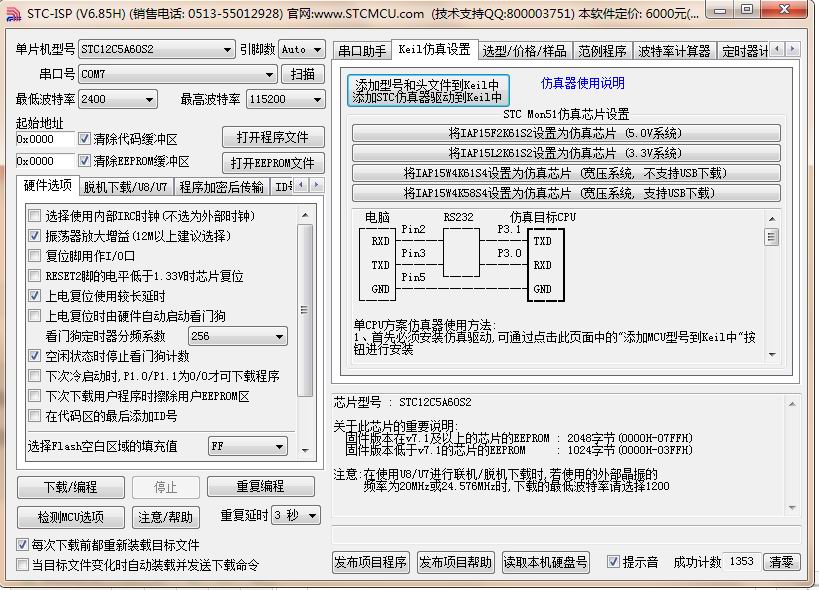Select the Keil仿真设置 tab

434,49
